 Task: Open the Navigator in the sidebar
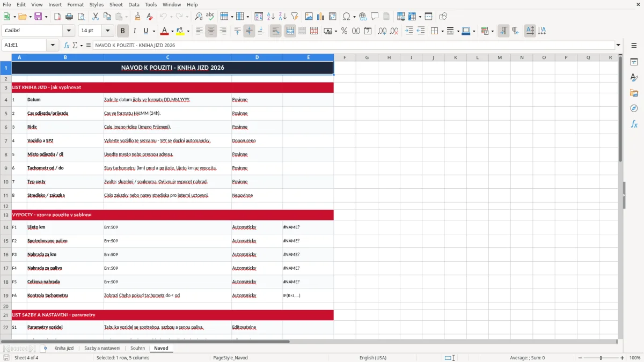(634, 108)
